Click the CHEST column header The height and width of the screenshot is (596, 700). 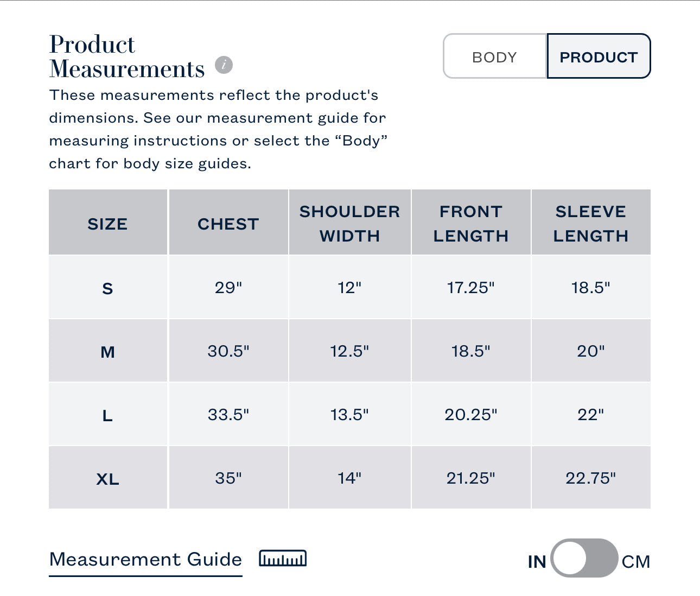tap(228, 224)
